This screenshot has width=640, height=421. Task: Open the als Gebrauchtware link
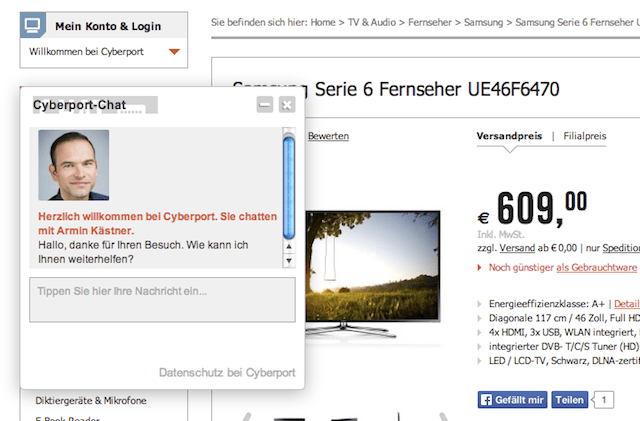[x=596, y=268]
